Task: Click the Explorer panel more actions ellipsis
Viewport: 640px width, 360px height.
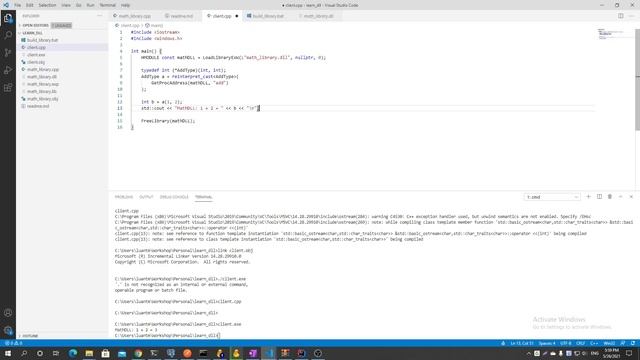Action: 100,16
